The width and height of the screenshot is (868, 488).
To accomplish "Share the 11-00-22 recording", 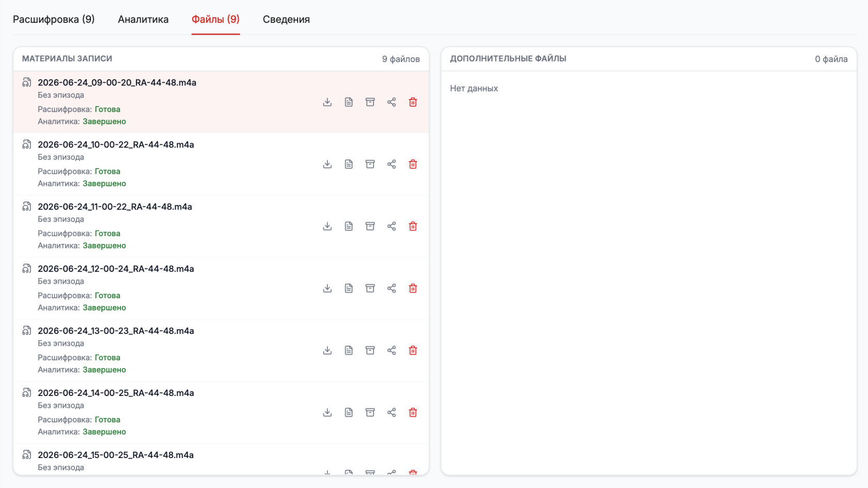I will coord(392,226).
